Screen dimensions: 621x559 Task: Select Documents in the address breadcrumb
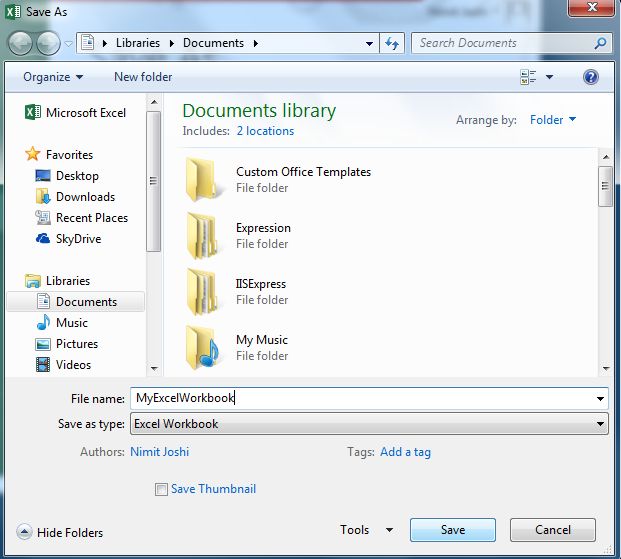click(x=213, y=43)
